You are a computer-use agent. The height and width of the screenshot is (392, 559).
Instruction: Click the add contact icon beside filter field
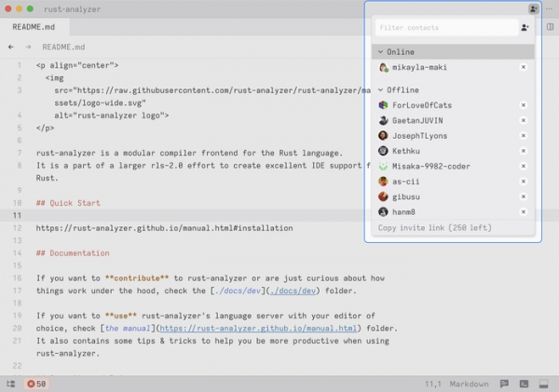coord(525,28)
